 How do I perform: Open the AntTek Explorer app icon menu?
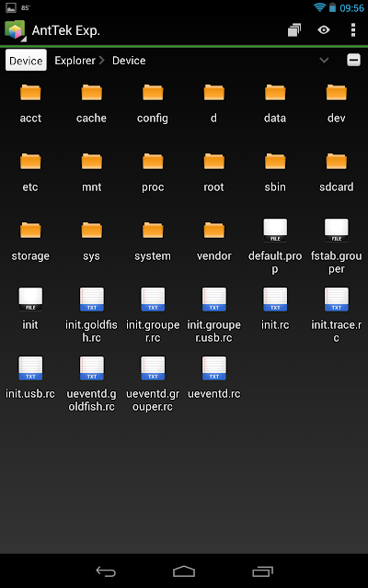15,30
